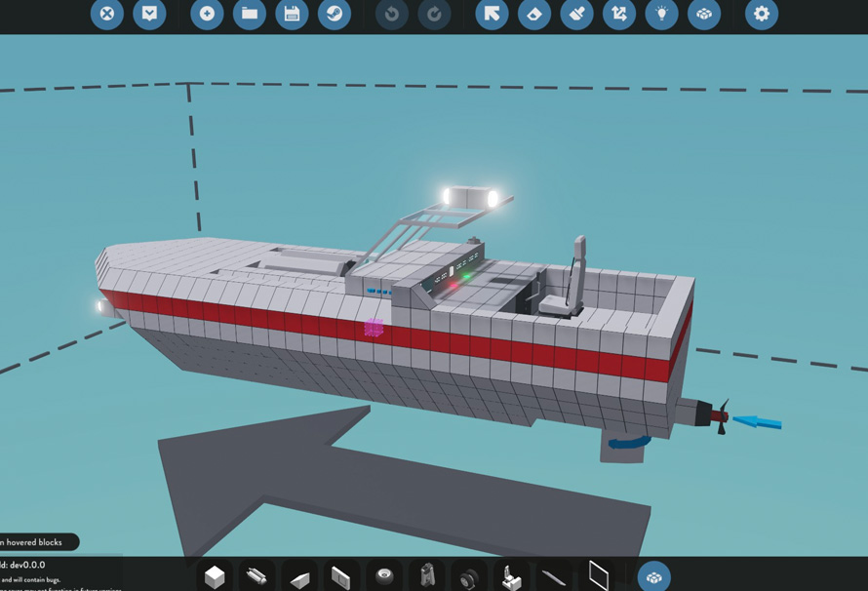Pick the wedge block in the hotbar
The height and width of the screenshot is (591, 868).
tap(299, 576)
